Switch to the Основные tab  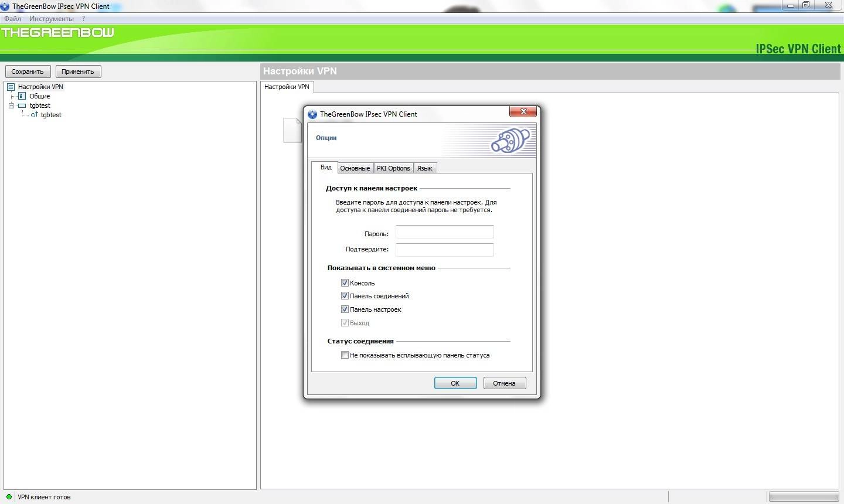coord(355,168)
